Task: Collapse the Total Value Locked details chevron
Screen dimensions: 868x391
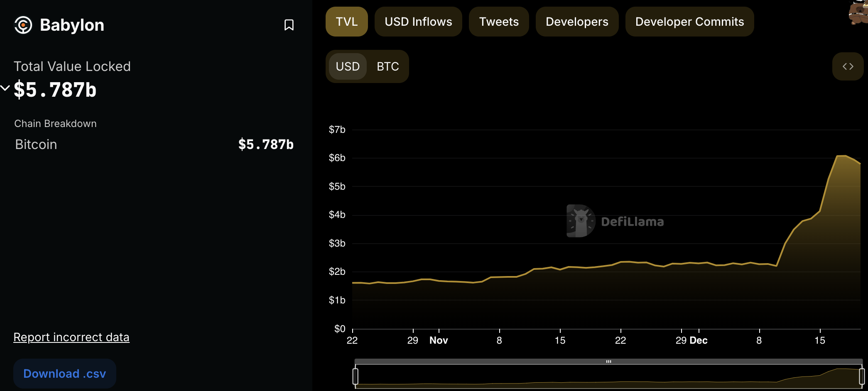Action: pyautogui.click(x=5, y=88)
